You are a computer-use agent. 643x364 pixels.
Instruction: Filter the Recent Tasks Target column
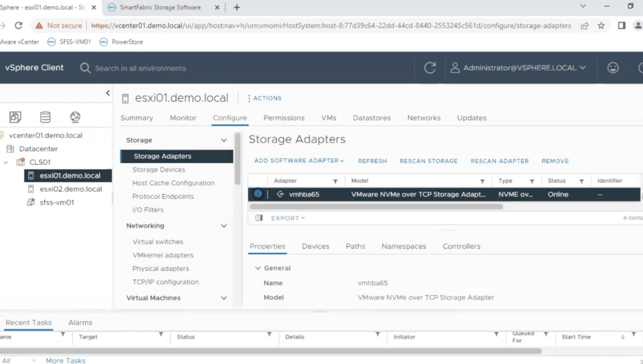(x=160, y=334)
